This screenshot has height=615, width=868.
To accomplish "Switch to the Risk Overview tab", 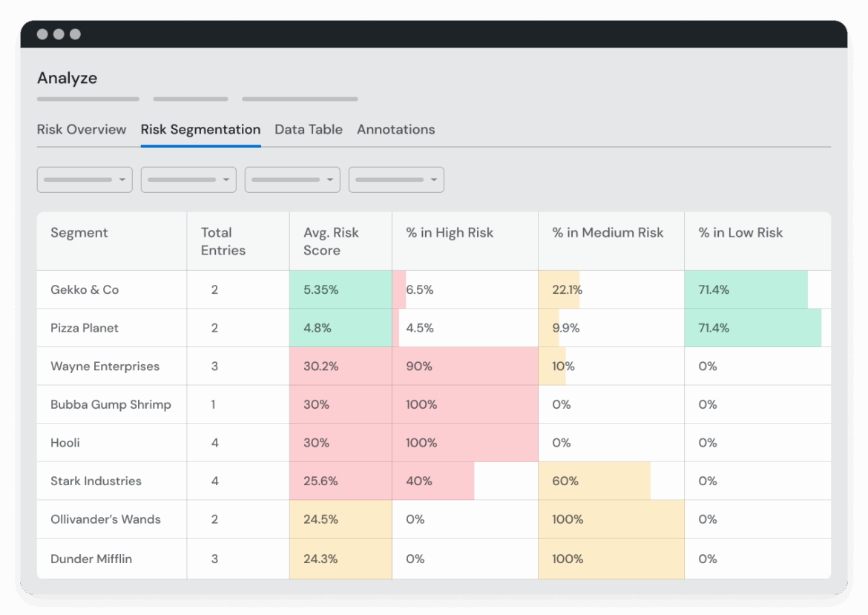I will coord(82,130).
